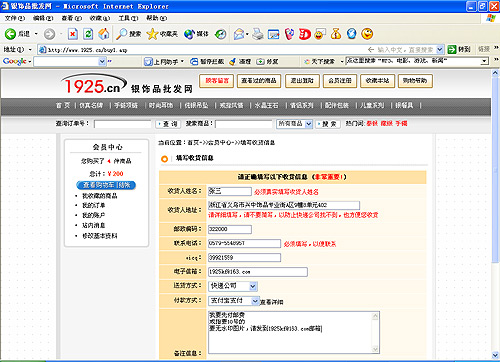Click the page vertical scrollbar down arrow
The height and width of the screenshot is (362, 500).
(495, 355)
